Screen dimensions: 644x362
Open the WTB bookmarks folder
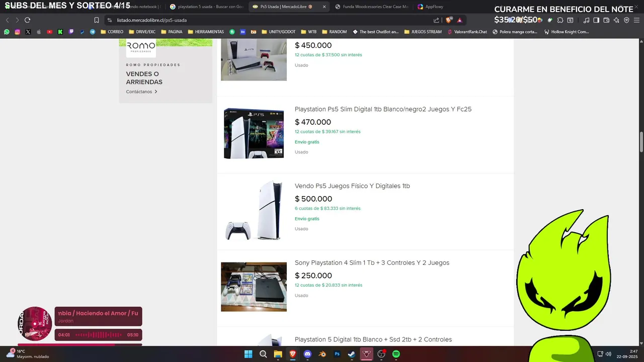tap(308, 32)
